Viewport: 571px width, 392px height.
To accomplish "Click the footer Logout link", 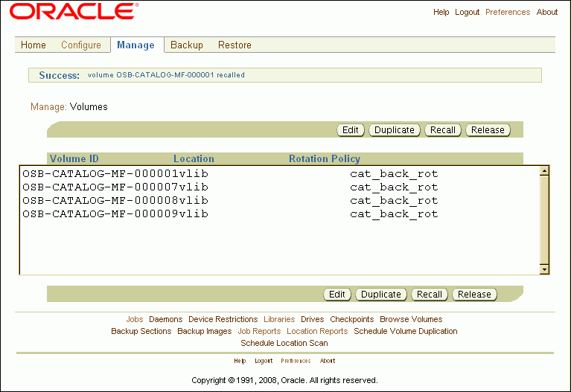I will (x=264, y=361).
